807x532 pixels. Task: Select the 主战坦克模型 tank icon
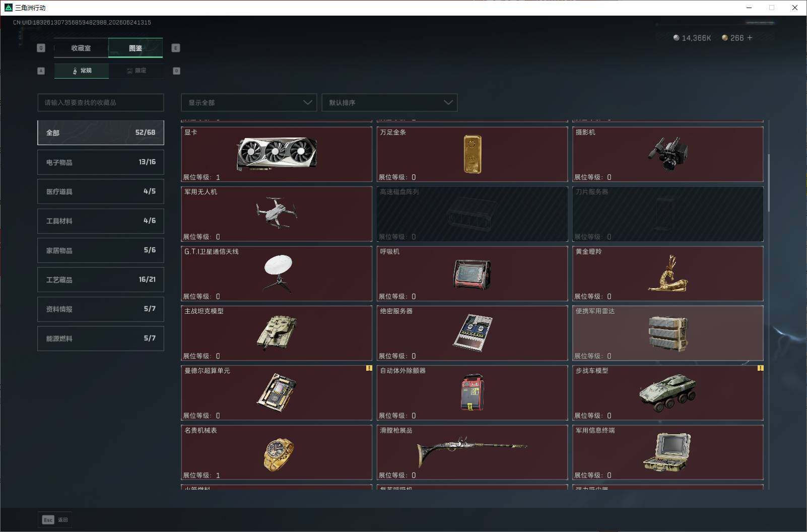click(277, 332)
